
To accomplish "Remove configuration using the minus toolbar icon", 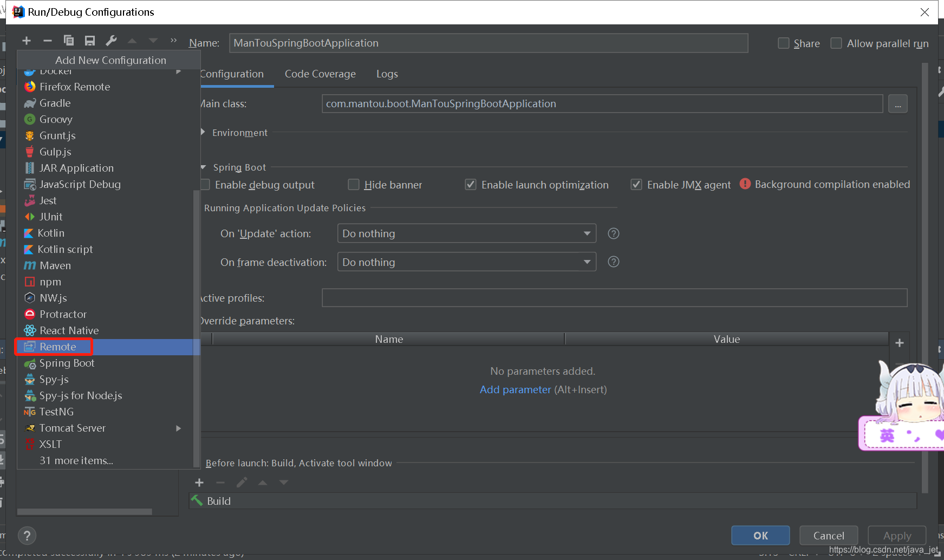I will [48, 41].
